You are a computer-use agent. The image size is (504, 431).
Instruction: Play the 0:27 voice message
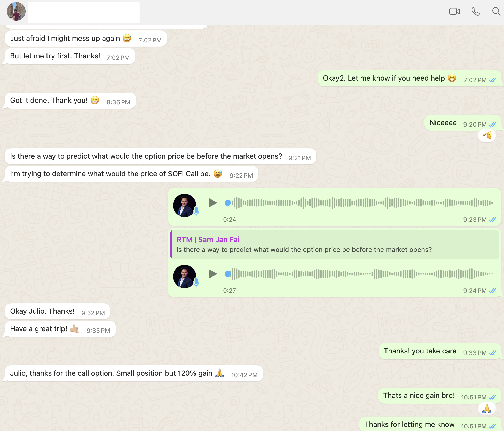point(212,274)
